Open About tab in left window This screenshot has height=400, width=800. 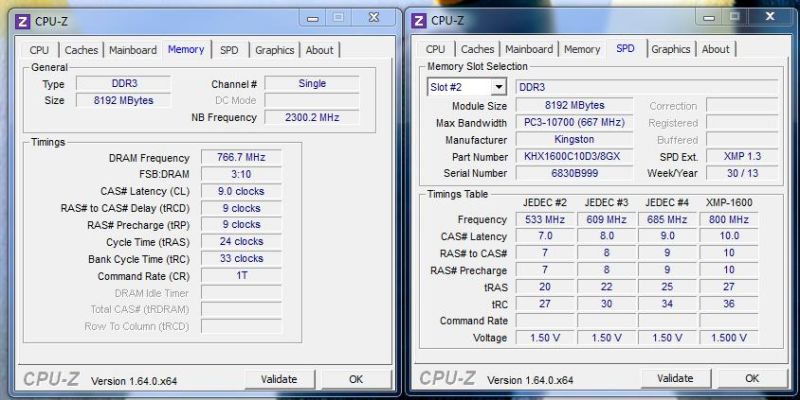point(319,50)
